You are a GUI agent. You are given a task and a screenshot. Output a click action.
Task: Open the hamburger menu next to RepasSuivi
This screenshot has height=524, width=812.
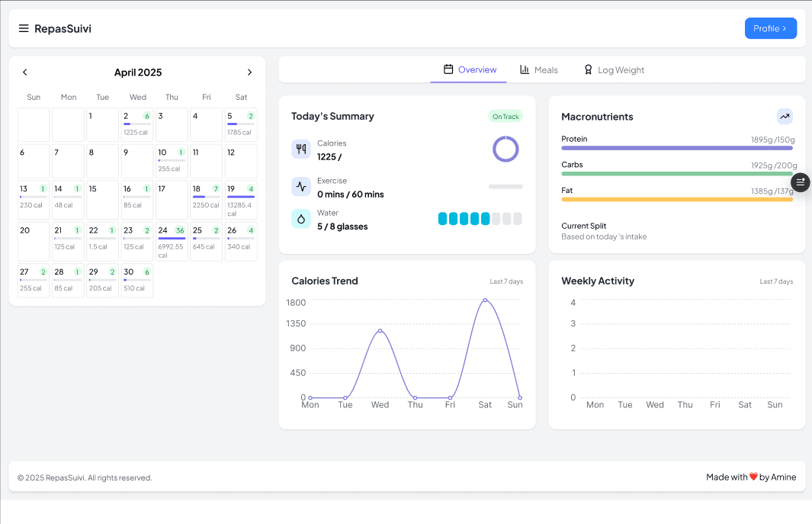[24, 29]
